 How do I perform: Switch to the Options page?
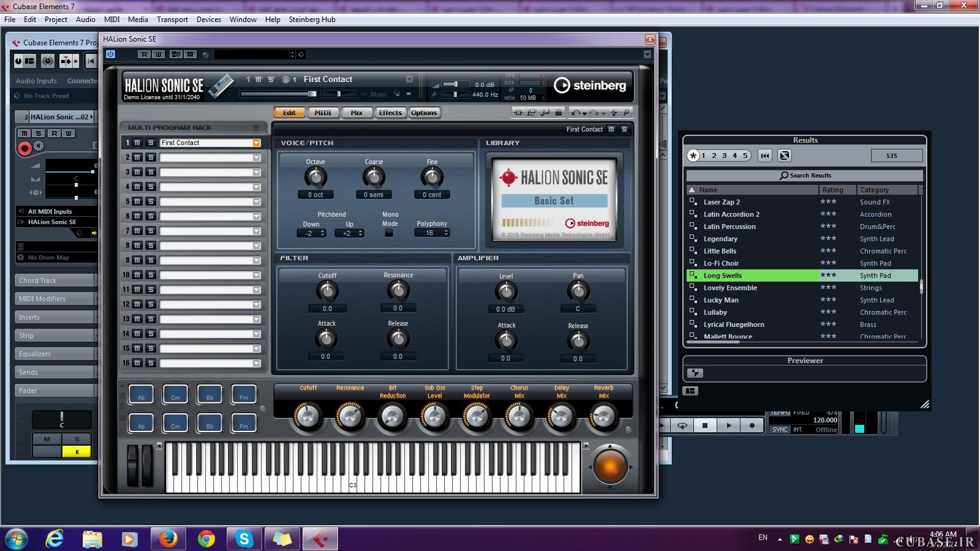[424, 113]
